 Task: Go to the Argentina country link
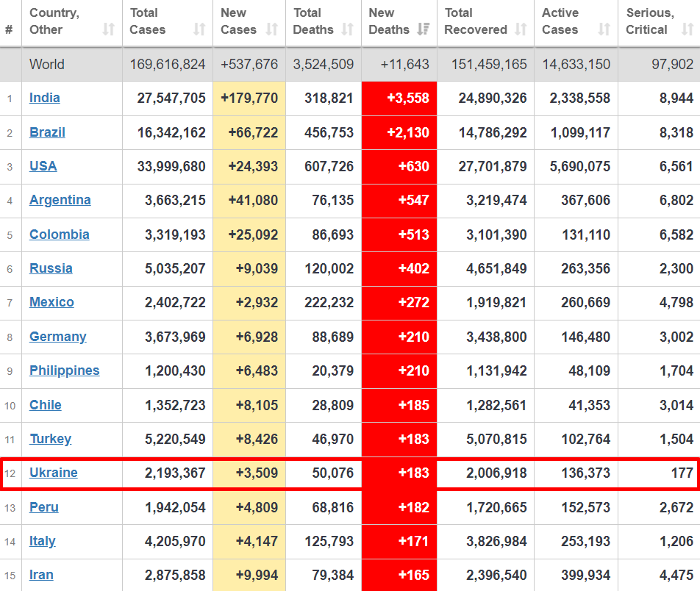pyautogui.click(x=60, y=200)
